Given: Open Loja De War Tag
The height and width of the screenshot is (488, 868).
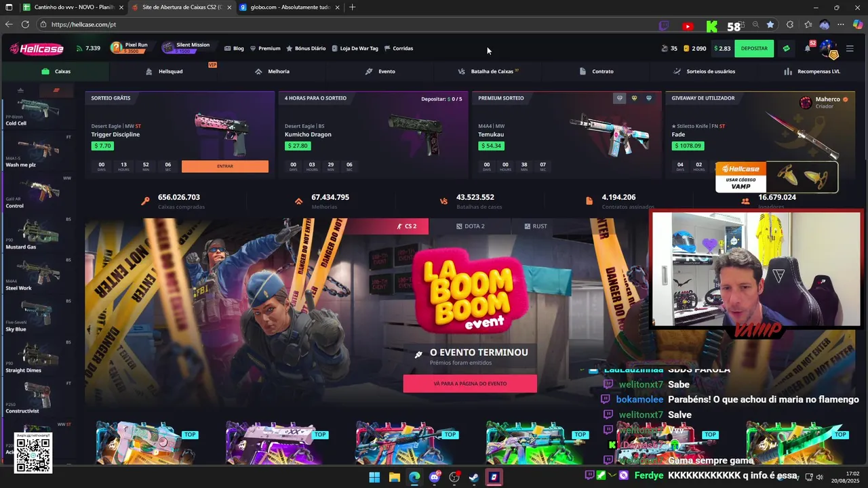Looking at the screenshot, I should pyautogui.click(x=355, y=48).
